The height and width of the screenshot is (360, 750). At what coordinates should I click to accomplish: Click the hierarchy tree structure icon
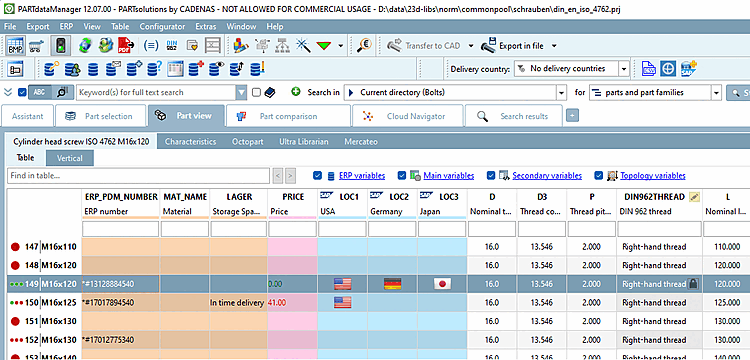click(282, 46)
